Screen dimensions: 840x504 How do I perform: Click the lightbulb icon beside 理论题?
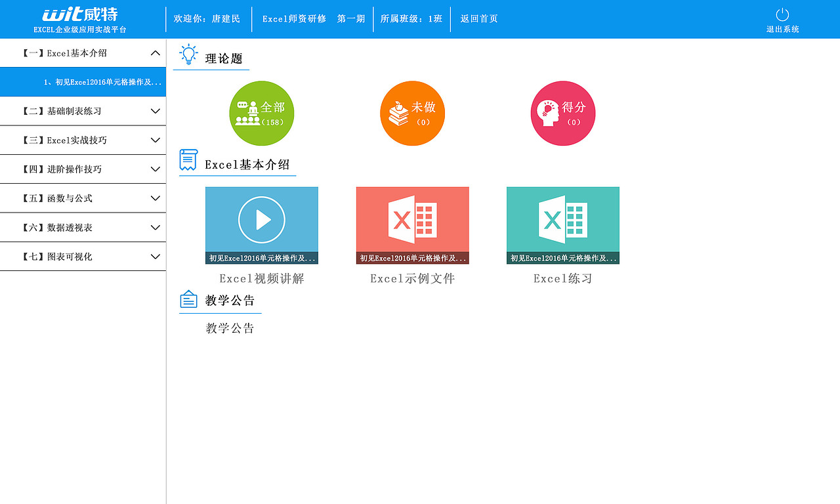pos(188,55)
